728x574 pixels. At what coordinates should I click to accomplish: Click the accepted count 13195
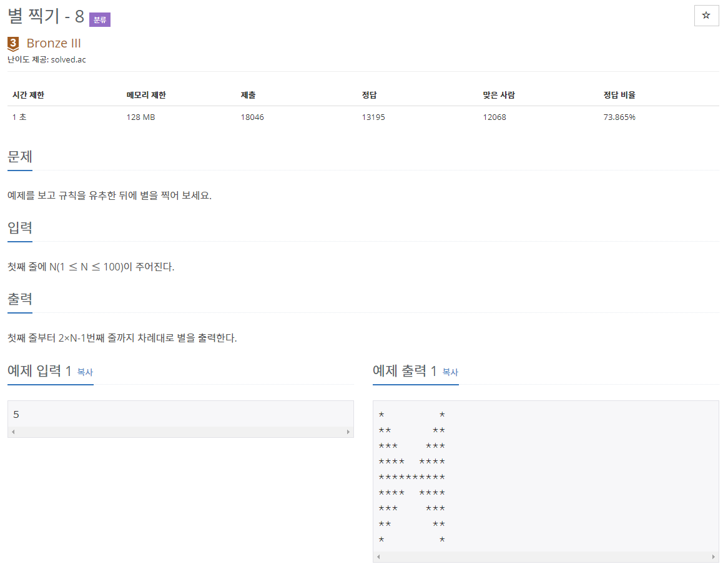pos(373,117)
